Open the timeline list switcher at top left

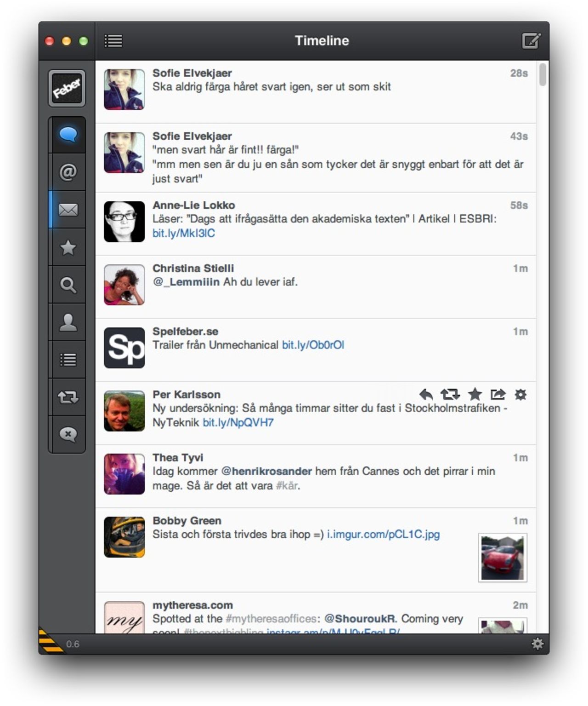(113, 40)
